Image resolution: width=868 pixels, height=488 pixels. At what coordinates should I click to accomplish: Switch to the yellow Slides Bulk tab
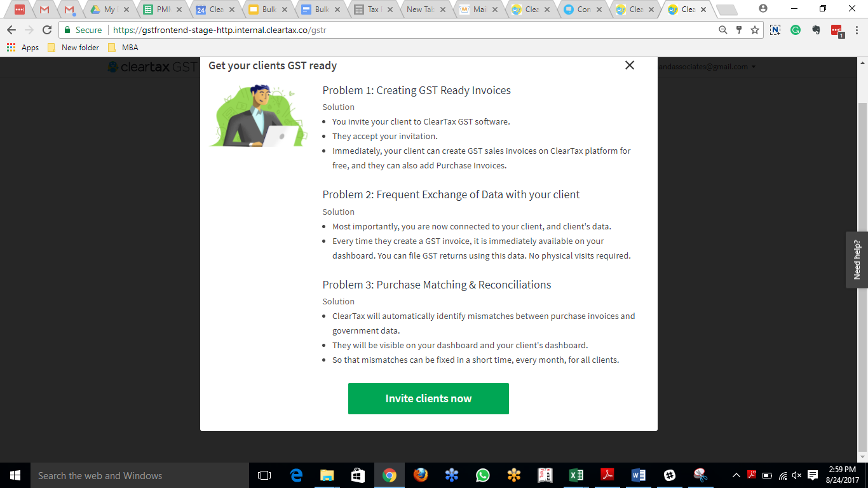pyautogui.click(x=267, y=10)
